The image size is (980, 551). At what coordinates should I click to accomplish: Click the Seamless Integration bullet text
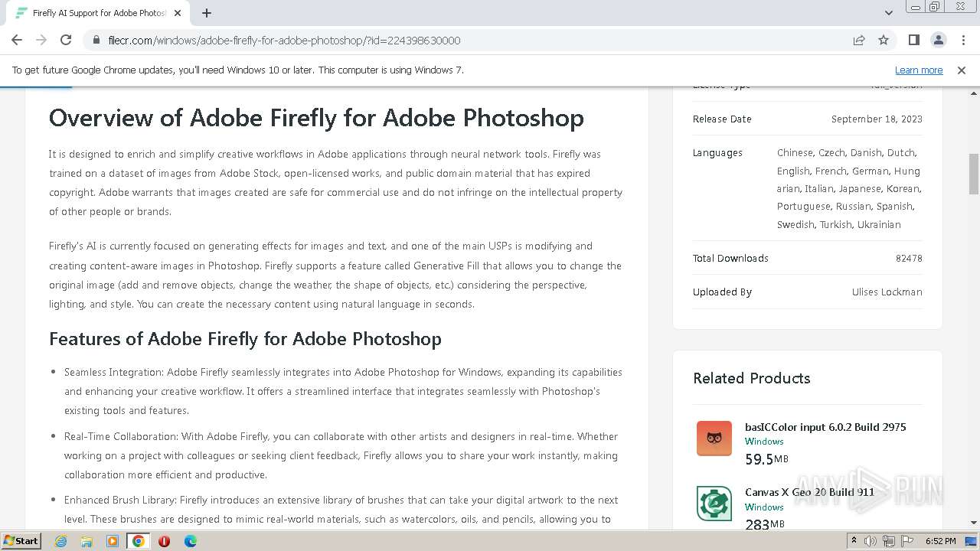[x=343, y=391]
